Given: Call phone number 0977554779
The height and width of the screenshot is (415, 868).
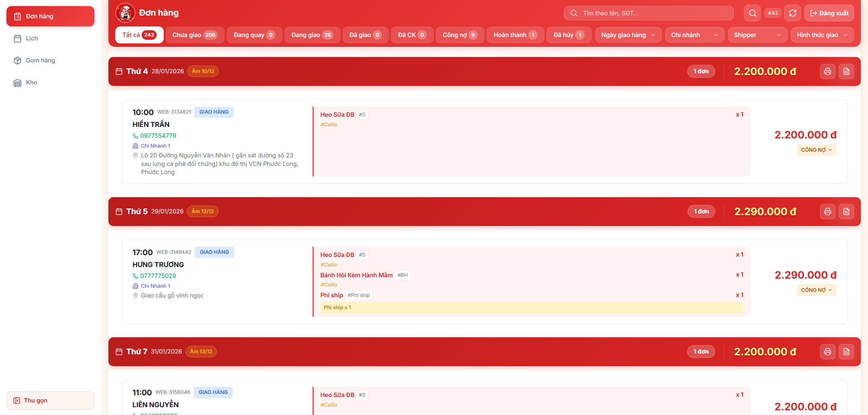Looking at the screenshot, I should pos(158,136).
